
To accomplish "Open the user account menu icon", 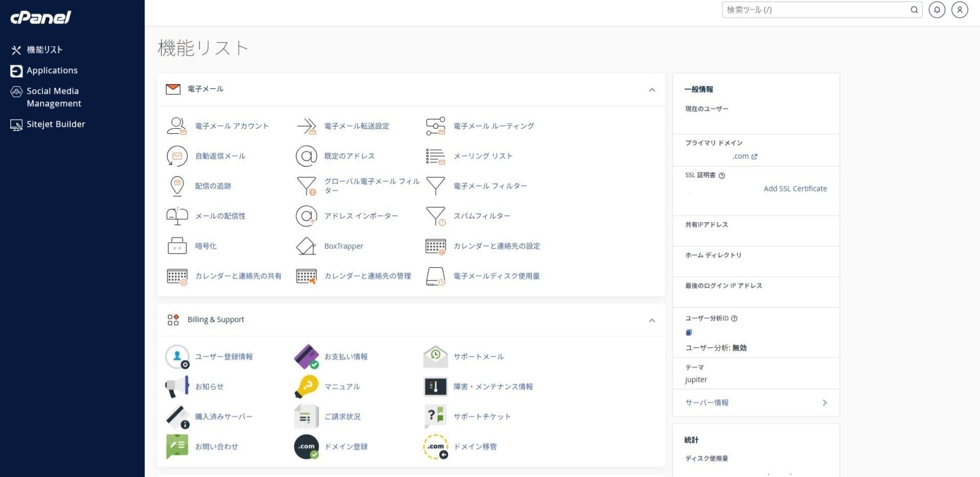I will pyautogui.click(x=960, y=9).
